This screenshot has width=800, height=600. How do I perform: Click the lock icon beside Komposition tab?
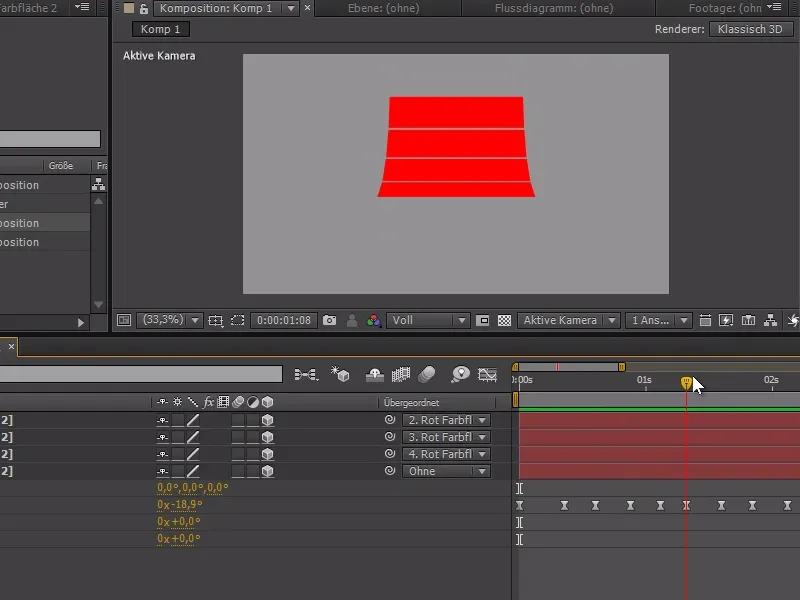click(144, 8)
